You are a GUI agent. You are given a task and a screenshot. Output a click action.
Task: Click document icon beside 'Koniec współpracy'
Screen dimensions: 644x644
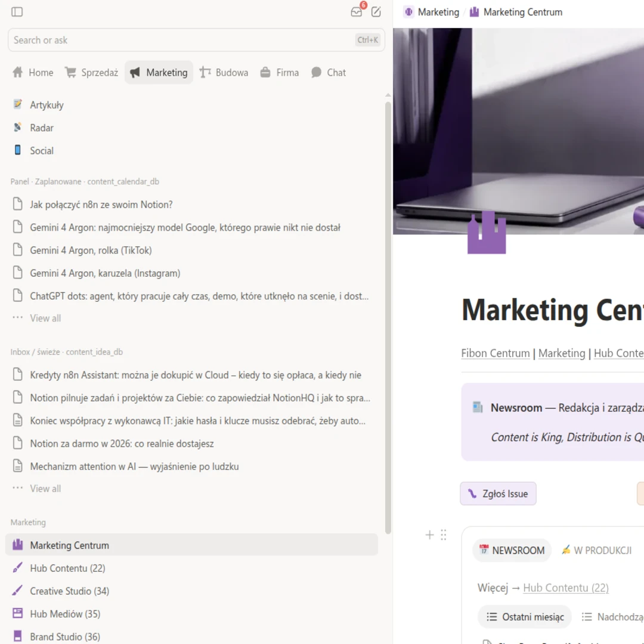pyautogui.click(x=17, y=420)
